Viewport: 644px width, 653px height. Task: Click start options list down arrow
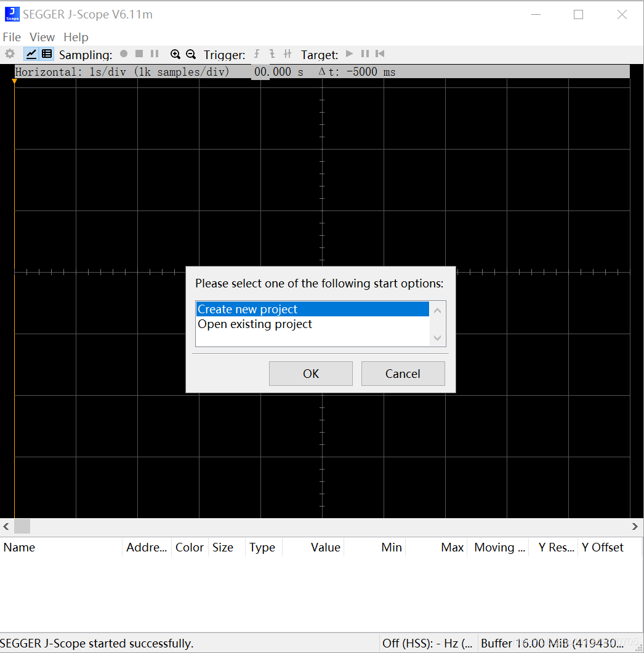[x=437, y=338]
